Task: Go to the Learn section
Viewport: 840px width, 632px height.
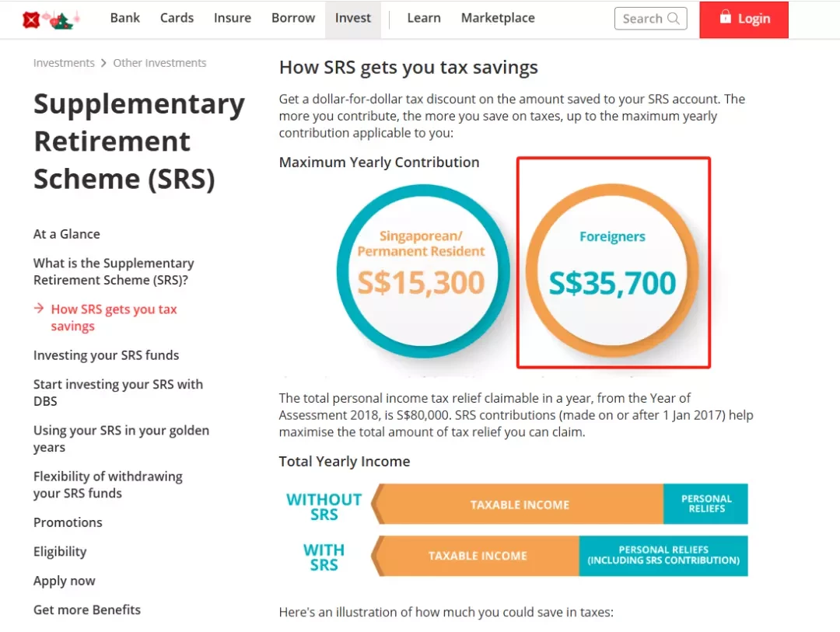Action: pyautogui.click(x=424, y=18)
